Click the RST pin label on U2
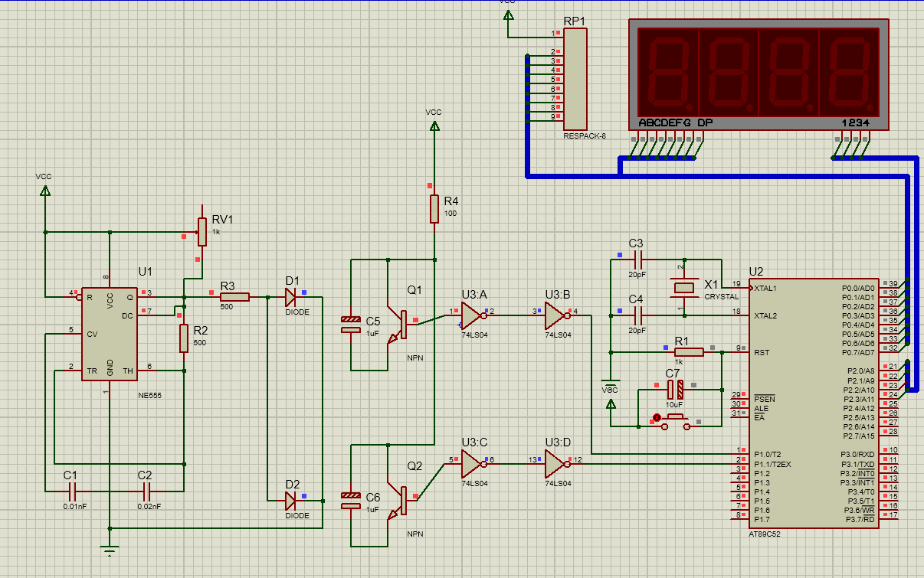 760,353
